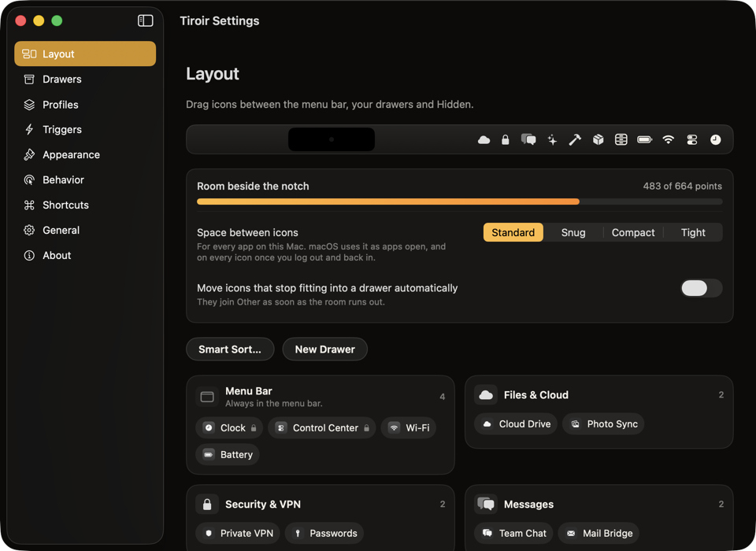Click the Battery chip in Menu Bar drawer
The height and width of the screenshot is (551, 756).
[228, 455]
